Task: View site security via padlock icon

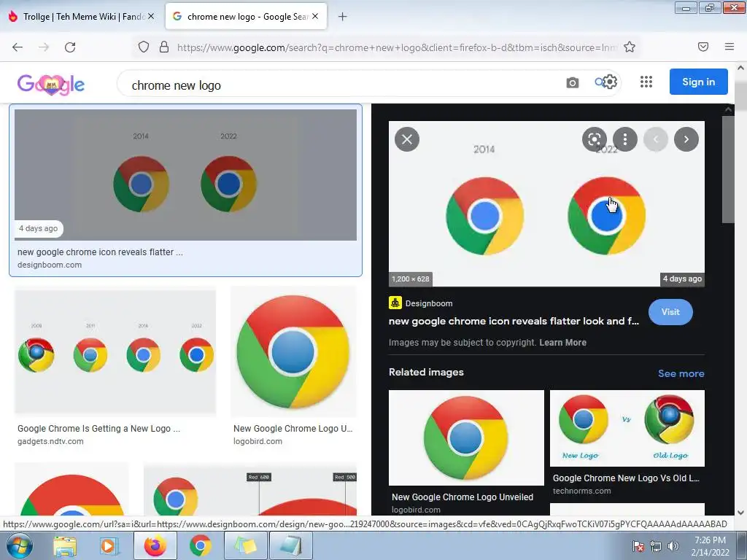Action: [x=164, y=47]
